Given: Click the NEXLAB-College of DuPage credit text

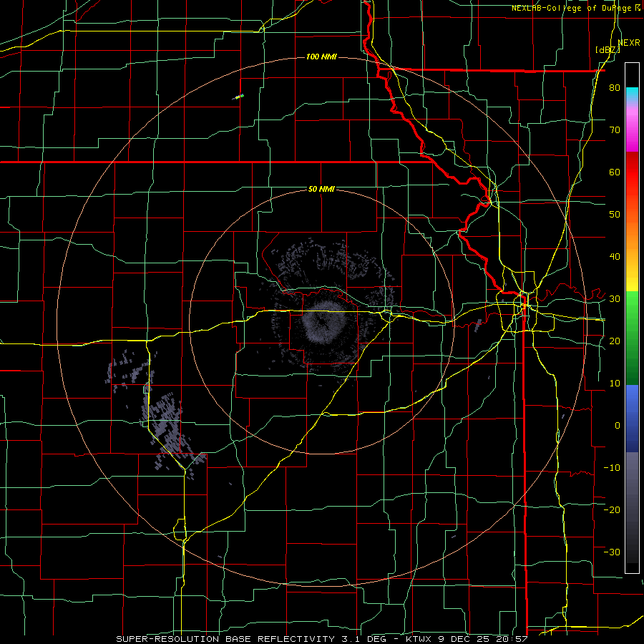Looking at the screenshot, I should point(571,8).
